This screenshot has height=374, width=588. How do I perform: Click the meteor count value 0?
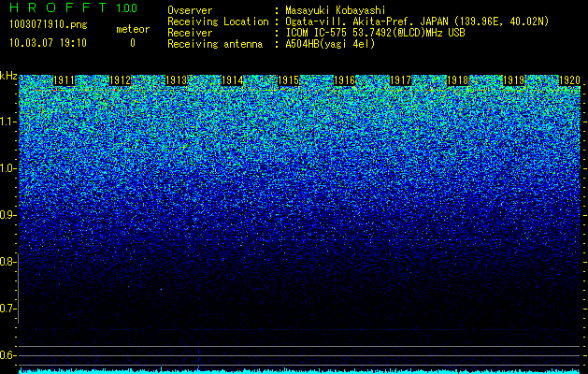tap(133, 43)
